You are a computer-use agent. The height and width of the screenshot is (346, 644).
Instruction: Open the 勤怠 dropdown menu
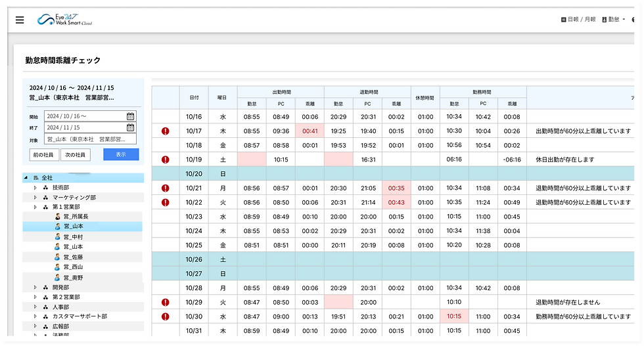pos(613,19)
